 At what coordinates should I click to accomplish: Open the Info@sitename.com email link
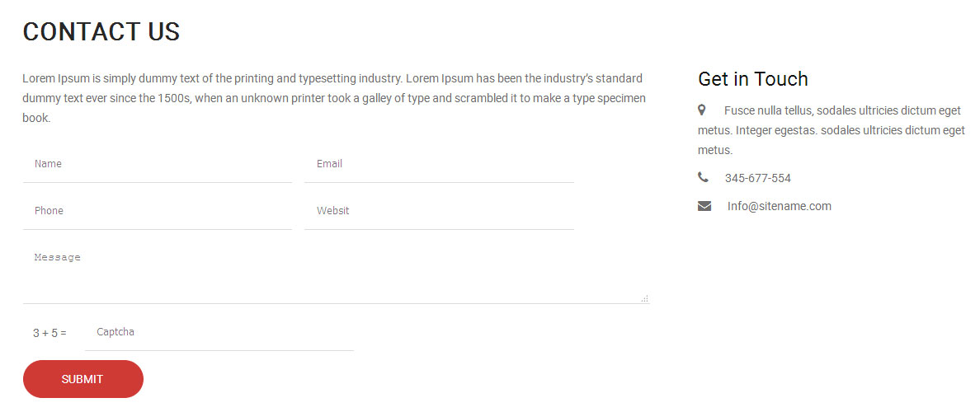tap(780, 206)
